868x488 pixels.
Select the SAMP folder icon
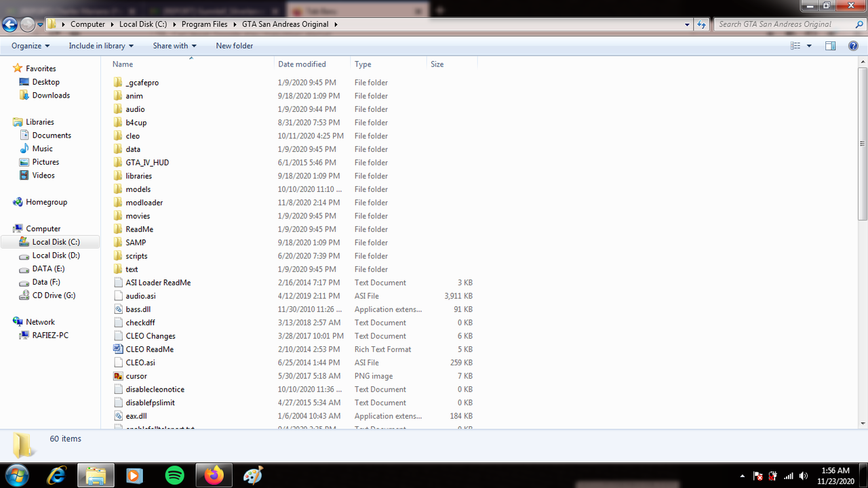click(x=118, y=243)
